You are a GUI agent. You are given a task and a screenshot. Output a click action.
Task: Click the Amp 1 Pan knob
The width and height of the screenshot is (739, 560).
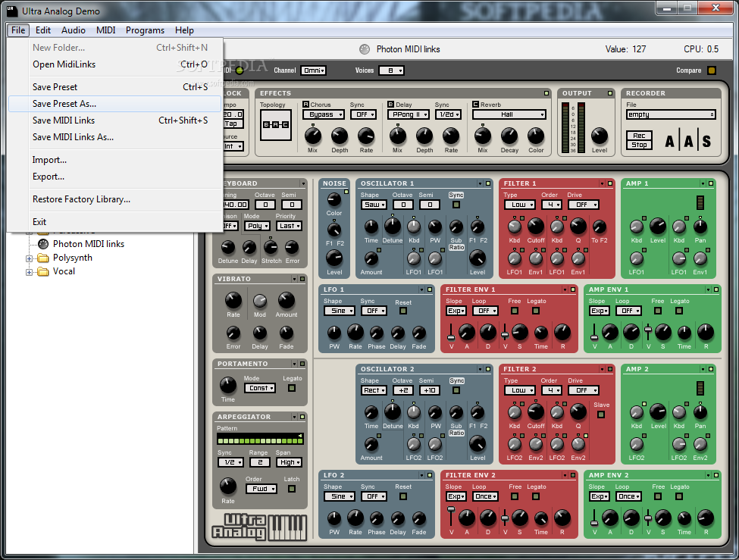click(700, 227)
